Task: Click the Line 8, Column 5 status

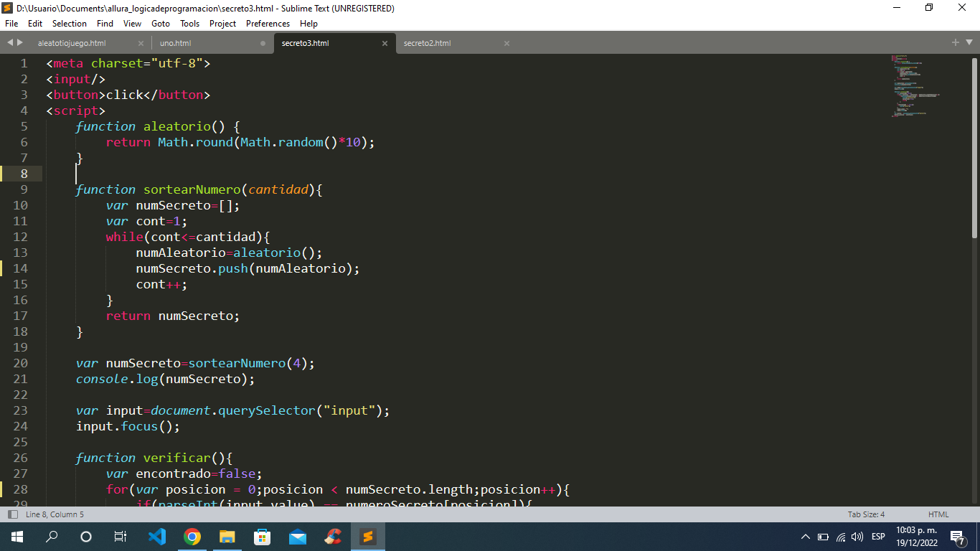Action: (x=55, y=514)
